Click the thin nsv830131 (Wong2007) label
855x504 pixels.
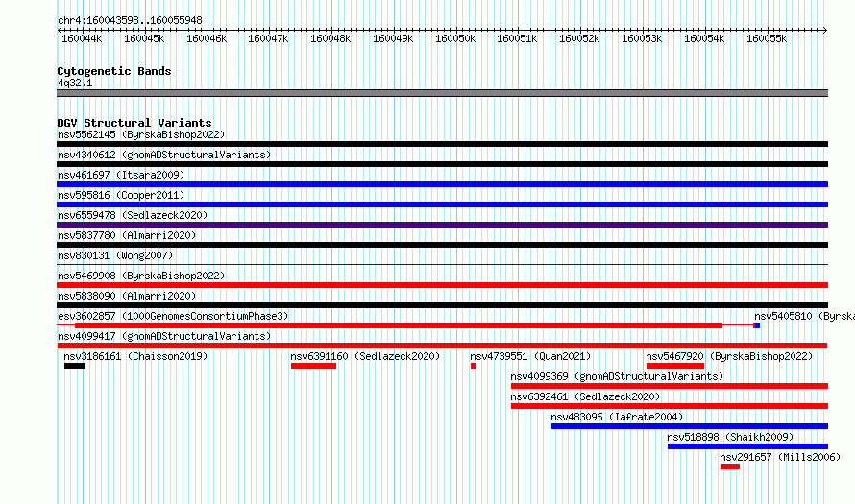[x=115, y=255]
